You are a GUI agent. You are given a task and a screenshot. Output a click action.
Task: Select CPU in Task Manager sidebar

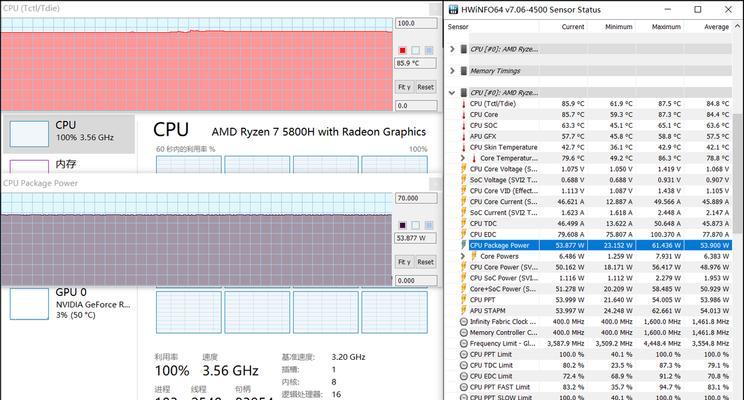pos(69,133)
